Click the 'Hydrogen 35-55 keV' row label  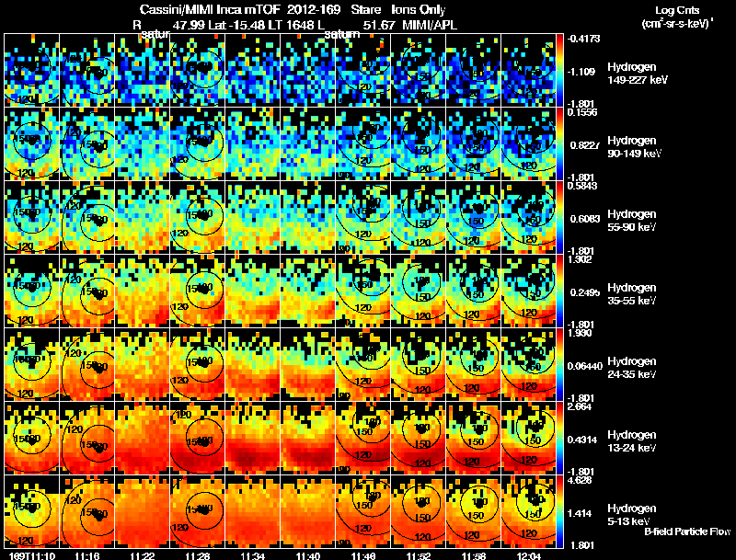(x=632, y=294)
